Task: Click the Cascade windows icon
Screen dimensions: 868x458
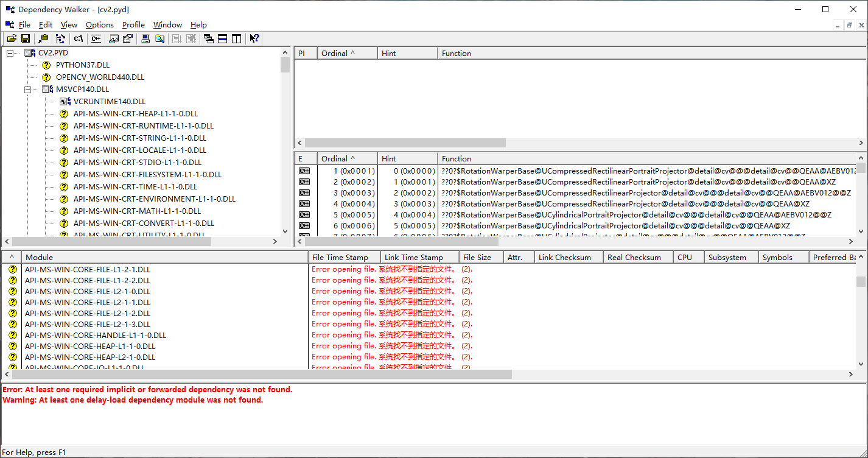Action: pyautogui.click(x=209, y=38)
